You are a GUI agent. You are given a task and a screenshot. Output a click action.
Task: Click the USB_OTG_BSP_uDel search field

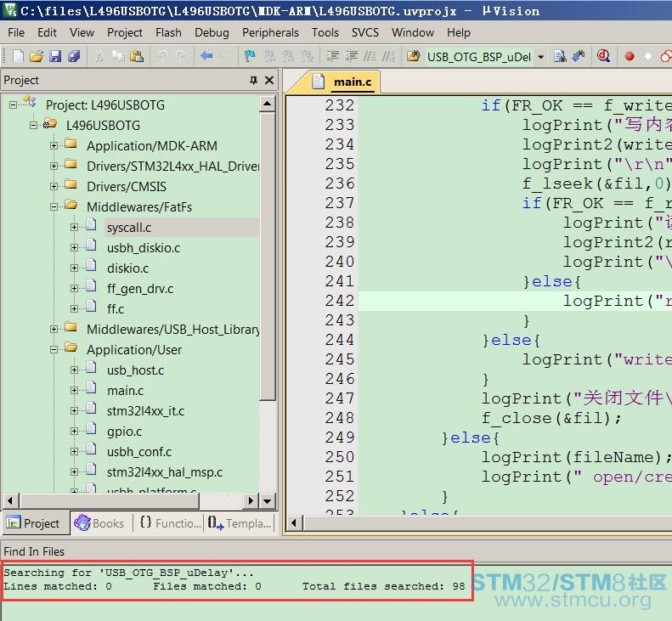coord(479,57)
